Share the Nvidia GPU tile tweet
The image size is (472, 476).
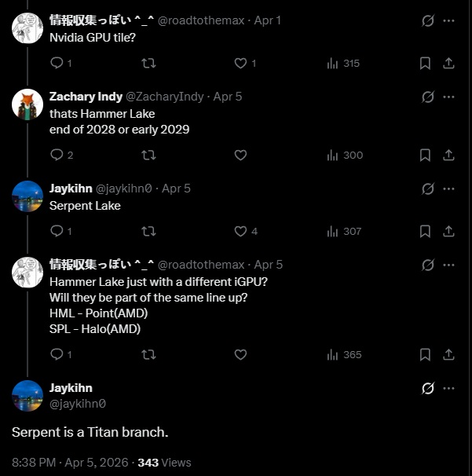coord(448,63)
